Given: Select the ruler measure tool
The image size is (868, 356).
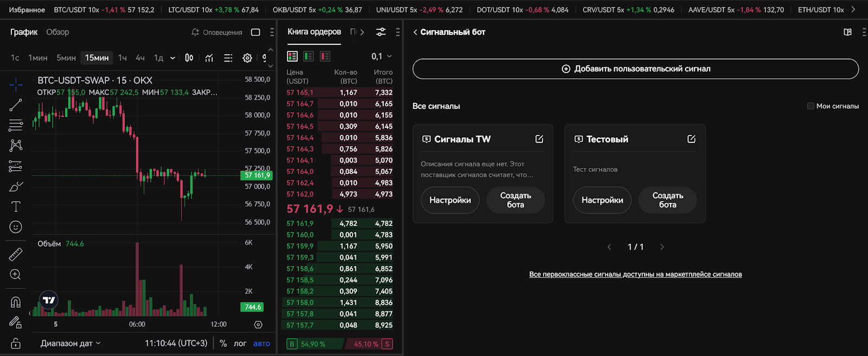Looking at the screenshot, I should [x=16, y=254].
